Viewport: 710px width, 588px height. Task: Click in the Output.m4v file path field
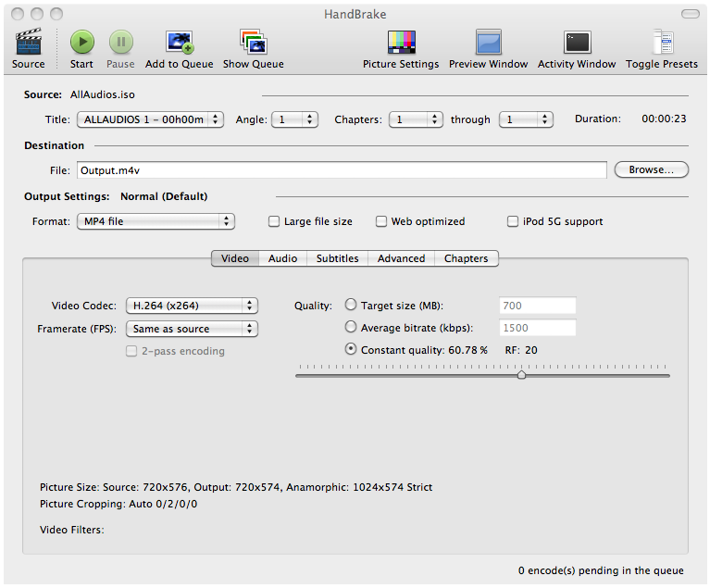click(342, 170)
